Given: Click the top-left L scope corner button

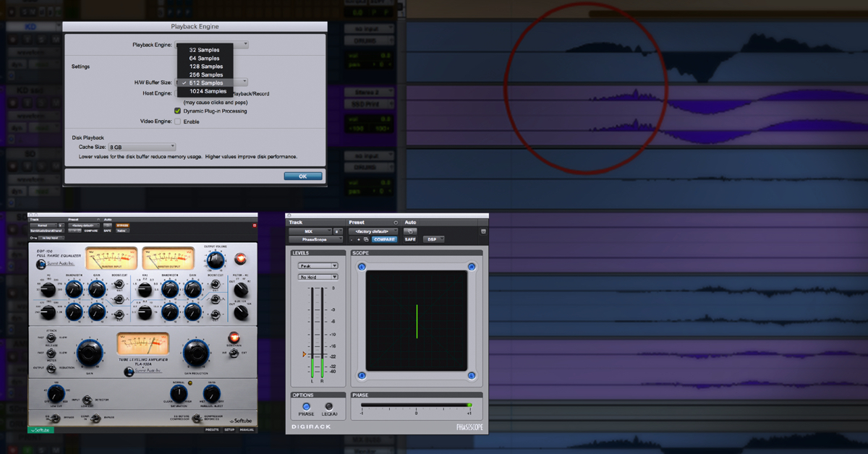Looking at the screenshot, I should click(362, 267).
